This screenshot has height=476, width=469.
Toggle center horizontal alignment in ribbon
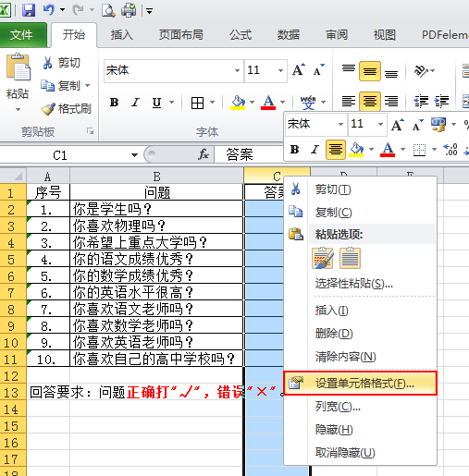tap(370, 101)
